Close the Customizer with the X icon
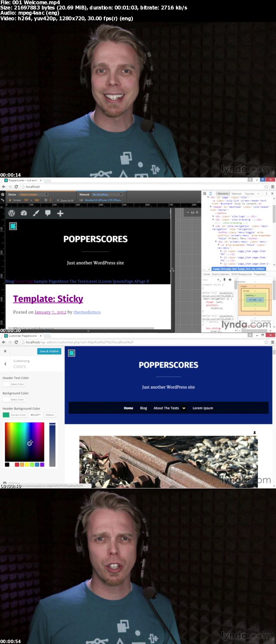The image size is (276, 644). tap(5, 351)
